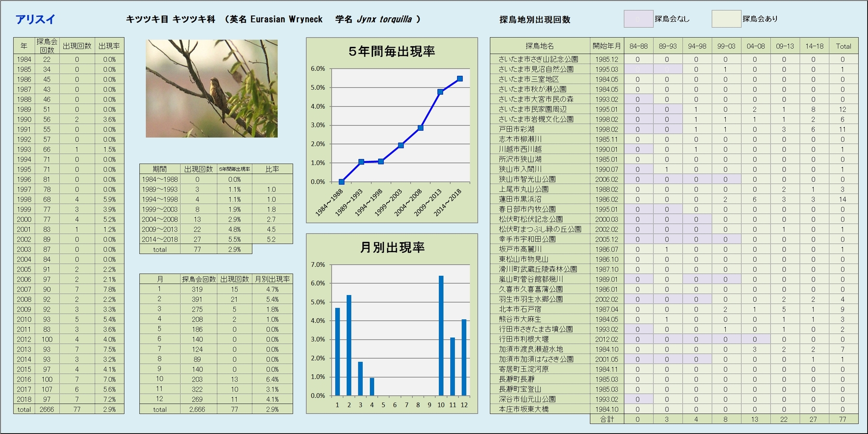The height and width of the screenshot is (434, 868).
Task: Select the さいたま市さぎ山記念公園 row name
Action: (x=538, y=59)
